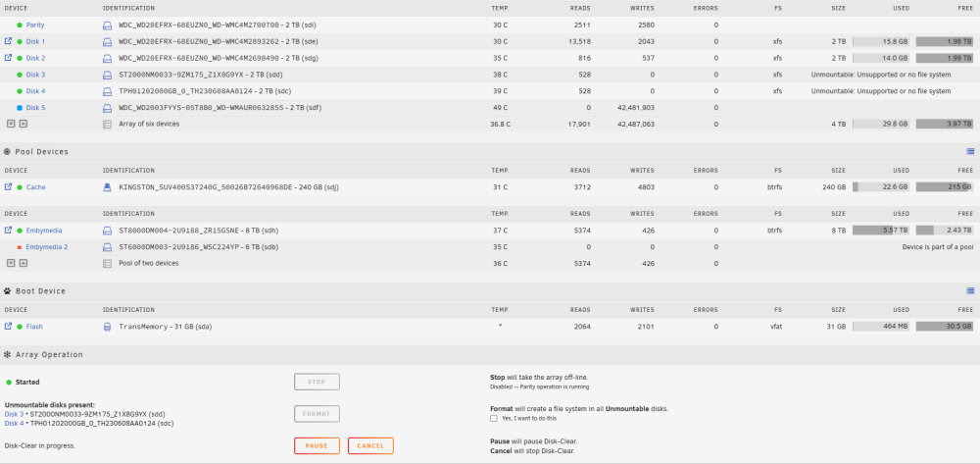Open the external link icon beside Disk 2

(x=8, y=58)
